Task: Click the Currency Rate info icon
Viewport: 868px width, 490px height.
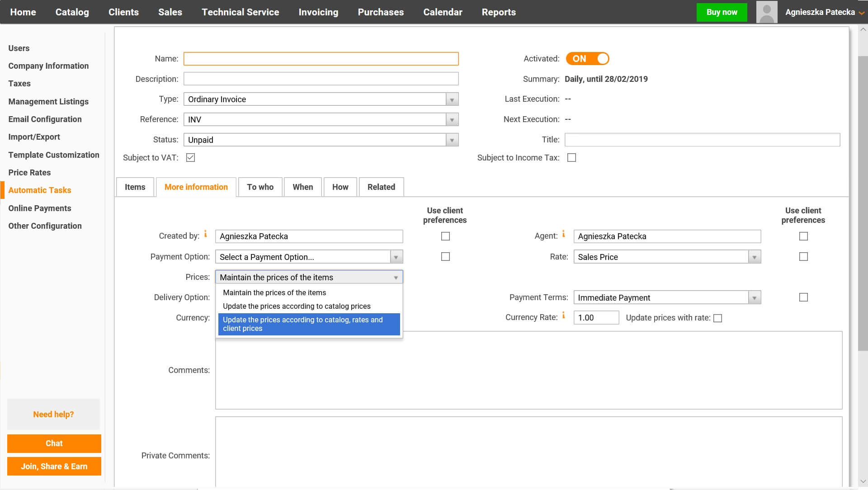Action: [x=563, y=315]
